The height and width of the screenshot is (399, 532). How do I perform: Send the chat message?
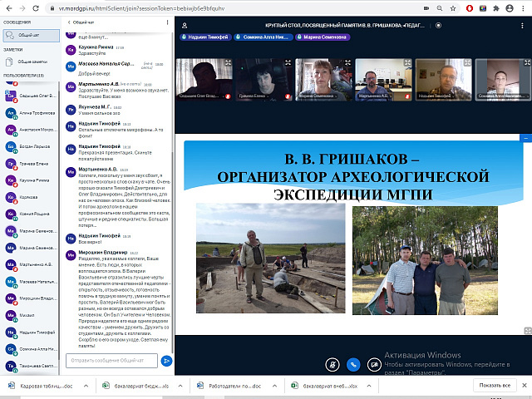pyautogui.click(x=166, y=361)
